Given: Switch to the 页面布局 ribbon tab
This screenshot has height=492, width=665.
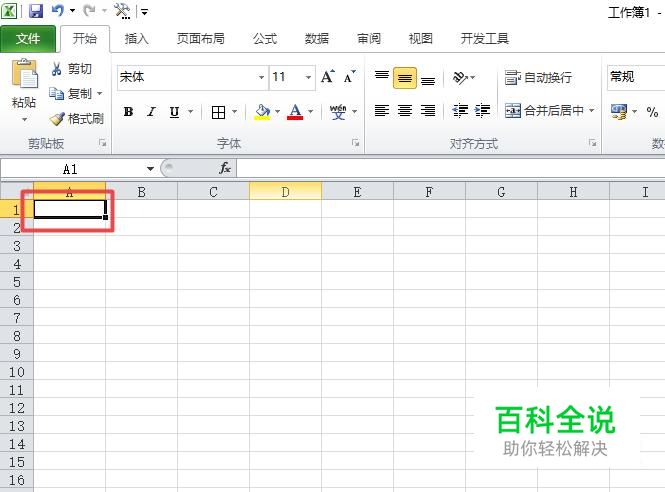Looking at the screenshot, I should (x=201, y=39).
